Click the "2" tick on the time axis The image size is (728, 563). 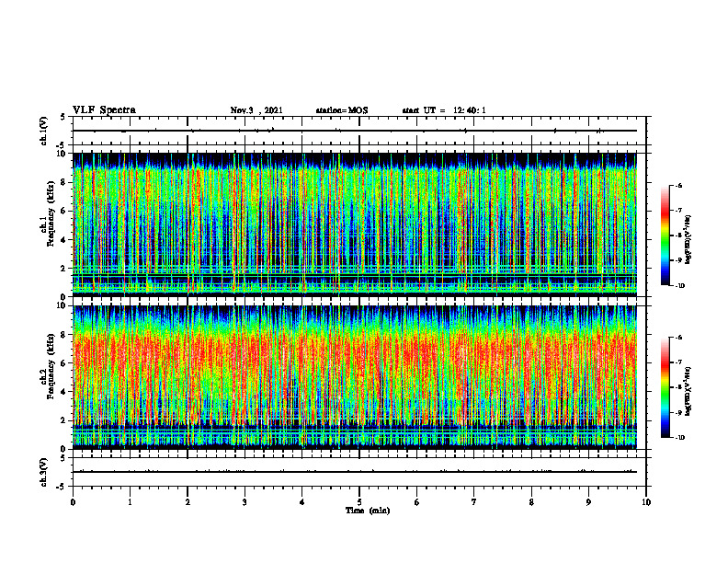[x=188, y=502]
